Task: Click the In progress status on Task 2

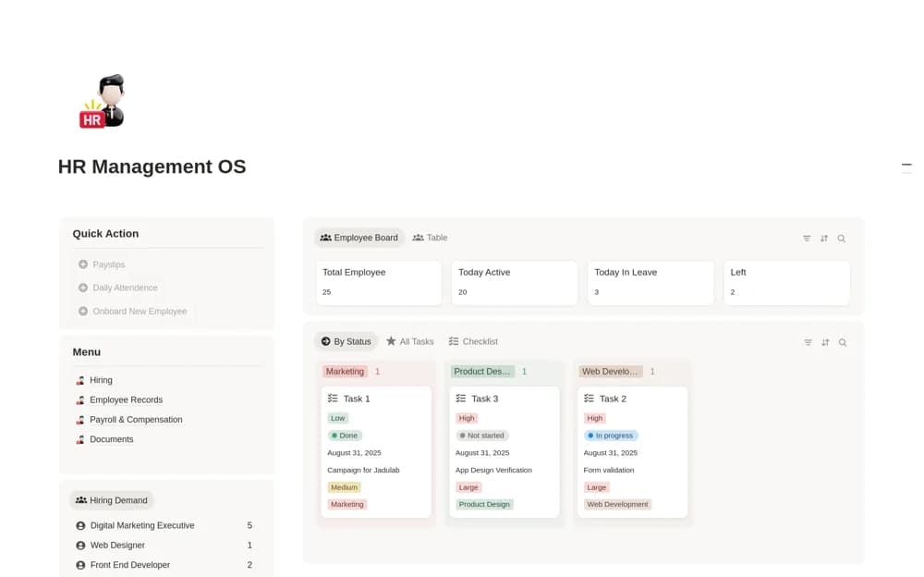Action: pos(611,436)
